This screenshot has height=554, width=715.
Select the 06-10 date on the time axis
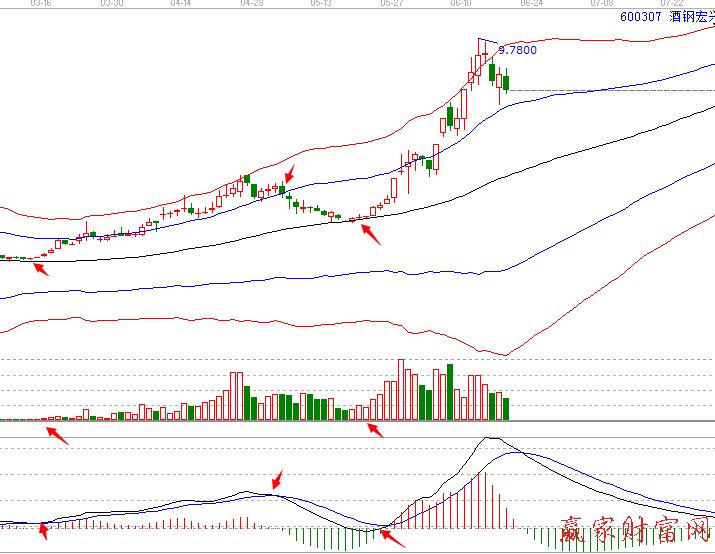pyautogui.click(x=462, y=4)
